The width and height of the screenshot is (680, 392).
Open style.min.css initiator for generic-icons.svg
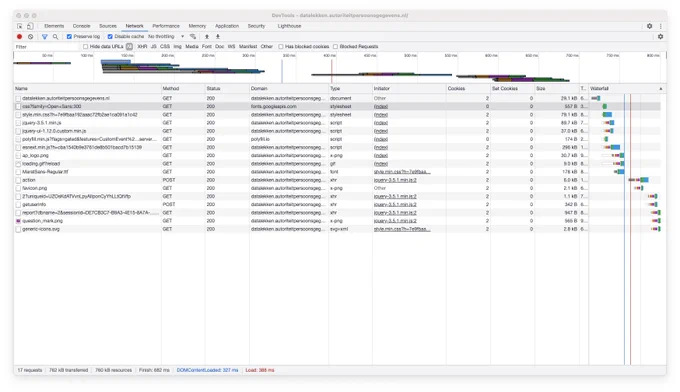click(x=402, y=229)
